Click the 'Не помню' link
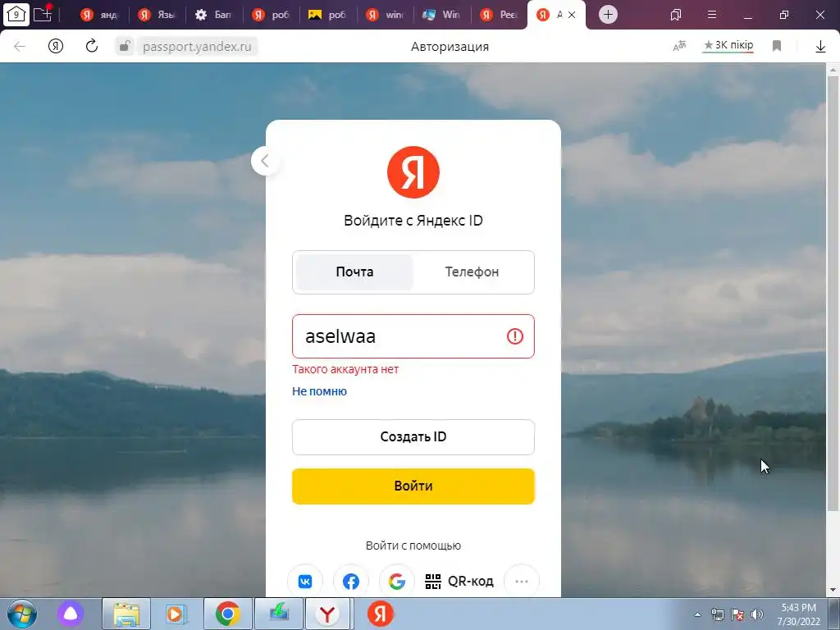This screenshot has height=630, width=840. click(319, 391)
